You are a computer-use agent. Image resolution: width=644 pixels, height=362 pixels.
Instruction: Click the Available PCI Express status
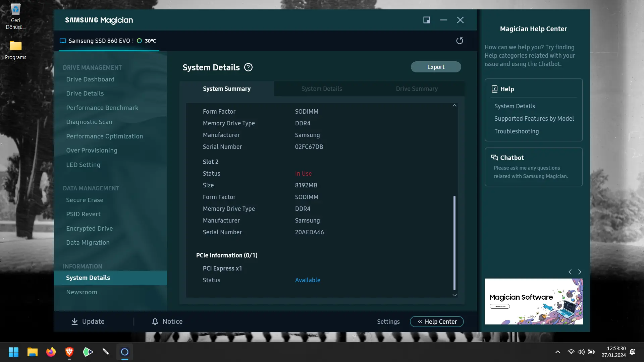[x=308, y=280]
